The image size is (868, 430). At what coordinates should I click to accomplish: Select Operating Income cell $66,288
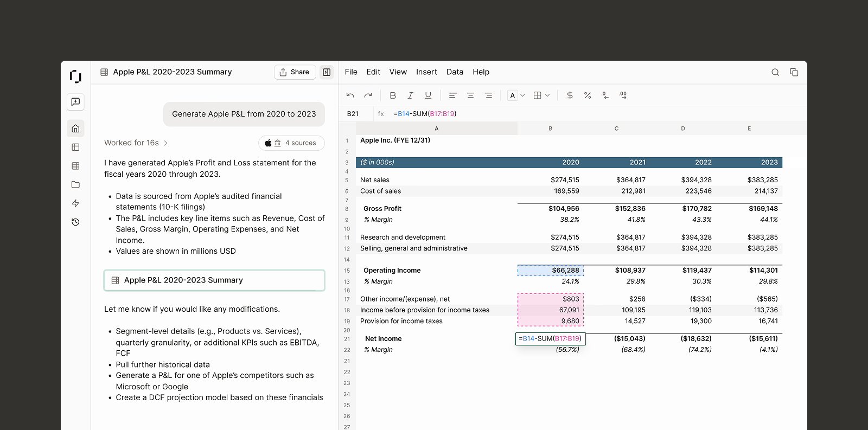[551, 271]
